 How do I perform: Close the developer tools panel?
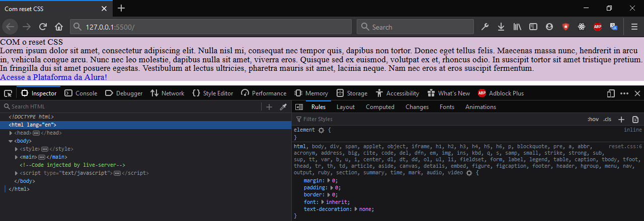637,93
